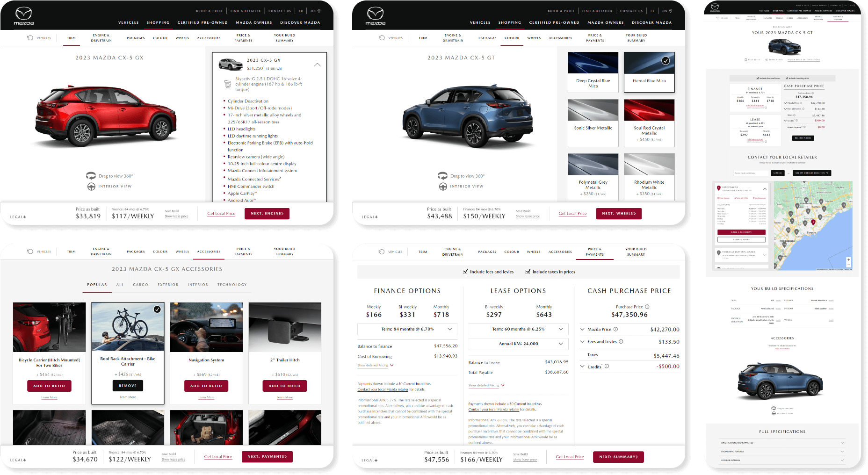Click the Mazda logo above the red CX-5 GX page
868x475 pixels.
coord(24,16)
